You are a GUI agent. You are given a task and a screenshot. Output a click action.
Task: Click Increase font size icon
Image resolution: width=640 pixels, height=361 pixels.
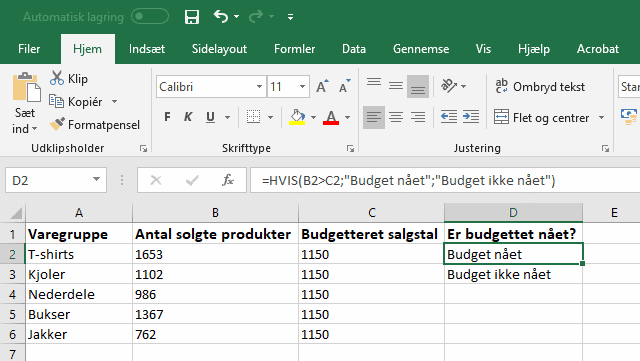click(x=322, y=86)
